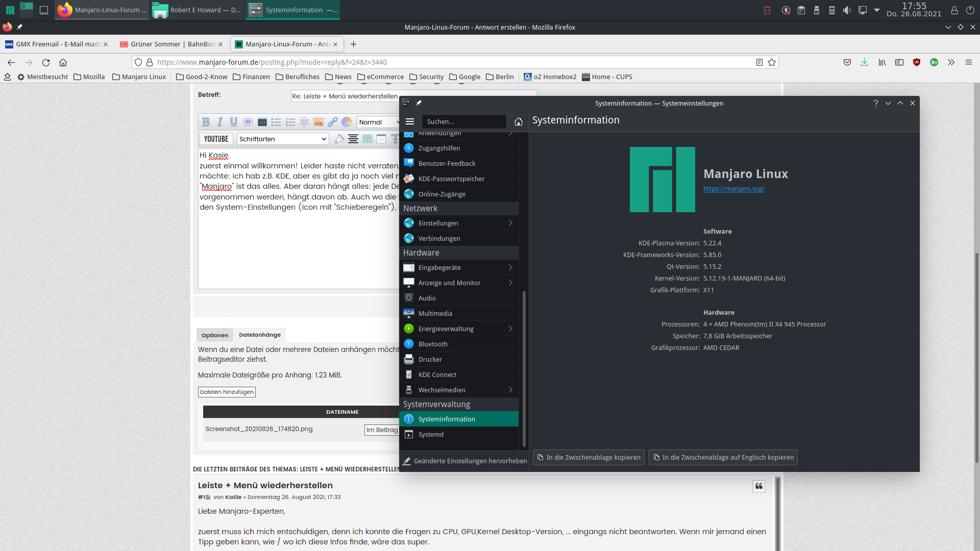Select Systeminformation entry
The width and height of the screenshot is (980, 551).
pos(459,419)
